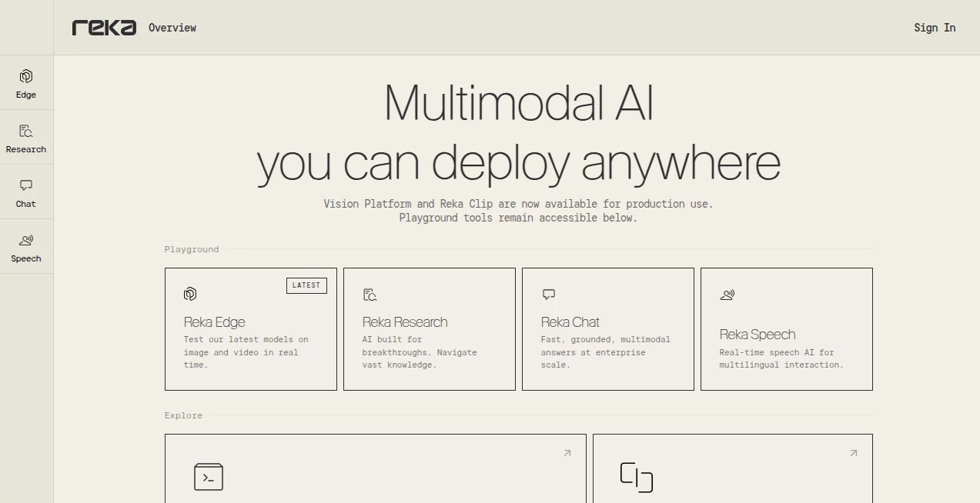Click the LATEST badge on Reka Edge card
Viewport: 980px width, 503px height.
coord(306,285)
